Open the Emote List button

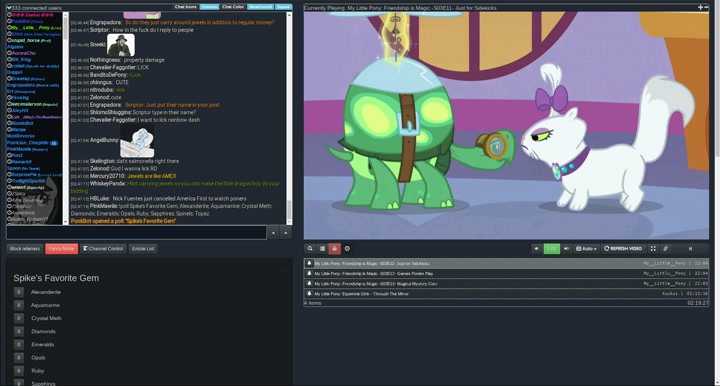click(x=143, y=249)
